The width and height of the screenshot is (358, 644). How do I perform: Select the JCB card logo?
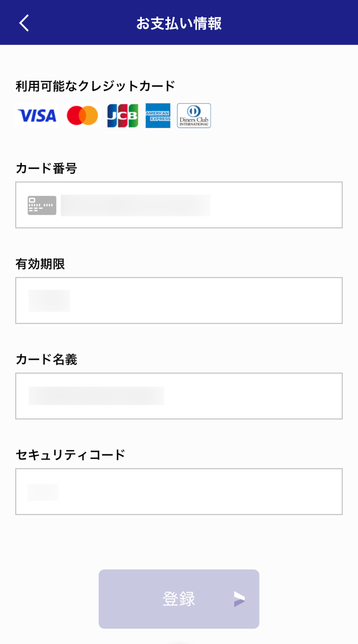(x=123, y=116)
